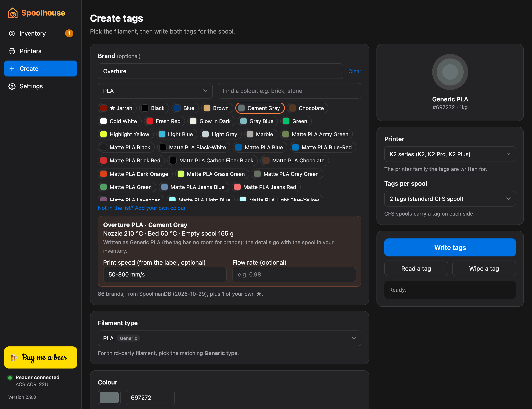Viewport: 532px width, 409px height.
Task: Click the Spoolhouse house logo icon
Action: (13, 13)
